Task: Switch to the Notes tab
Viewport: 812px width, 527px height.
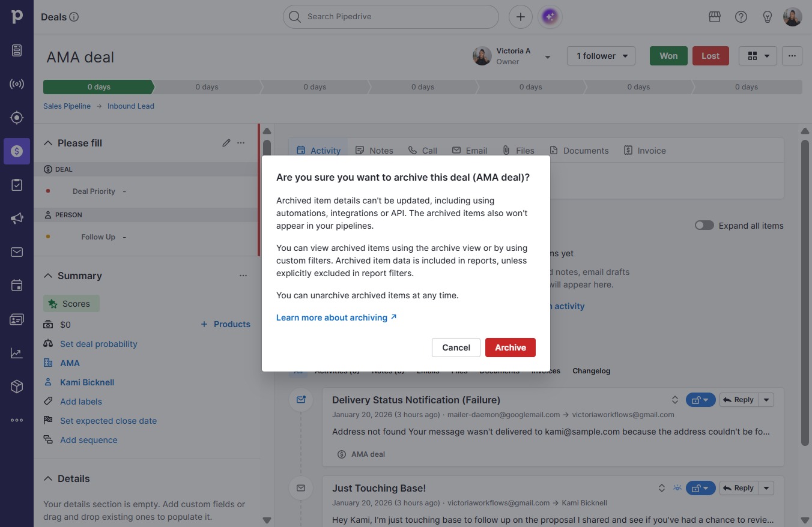Action: click(x=374, y=151)
